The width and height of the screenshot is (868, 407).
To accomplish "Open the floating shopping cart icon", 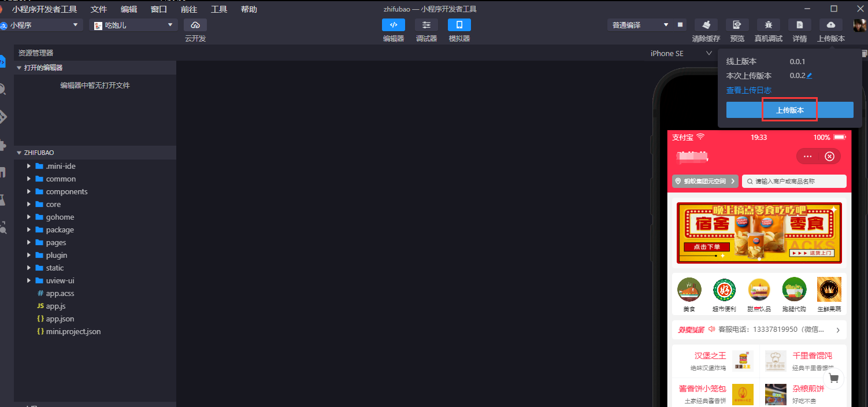I will click(833, 379).
